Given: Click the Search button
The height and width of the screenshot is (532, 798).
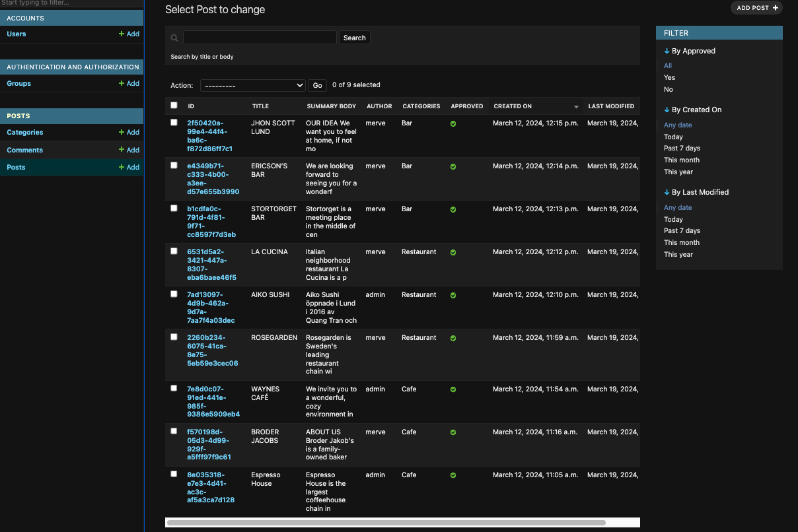Looking at the screenshot, I should [355, 38].
